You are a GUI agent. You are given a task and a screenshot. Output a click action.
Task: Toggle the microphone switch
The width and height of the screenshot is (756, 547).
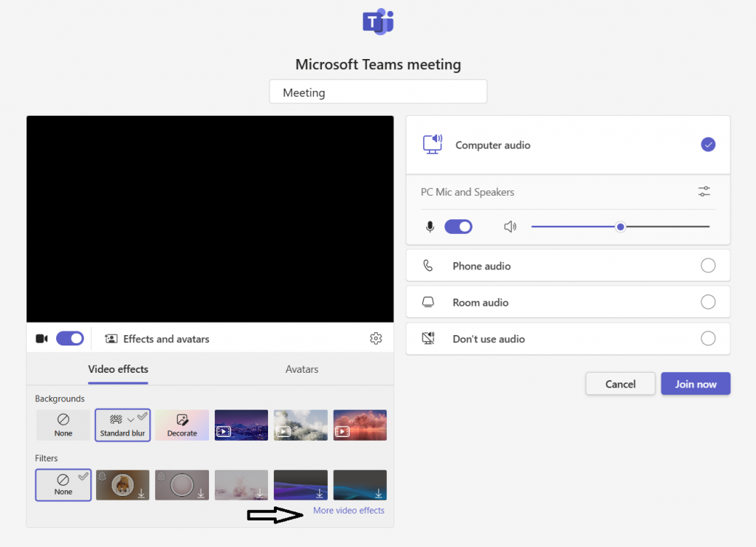point(458,227)
